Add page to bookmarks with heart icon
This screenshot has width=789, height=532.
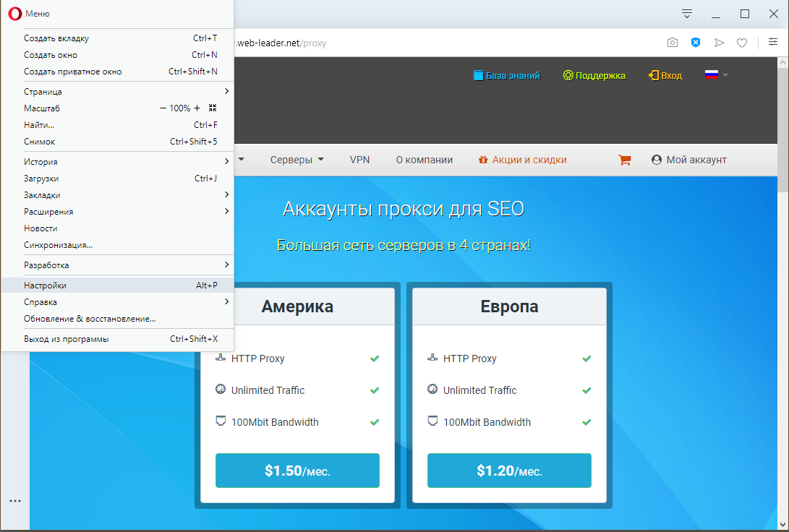click(742, 43)
